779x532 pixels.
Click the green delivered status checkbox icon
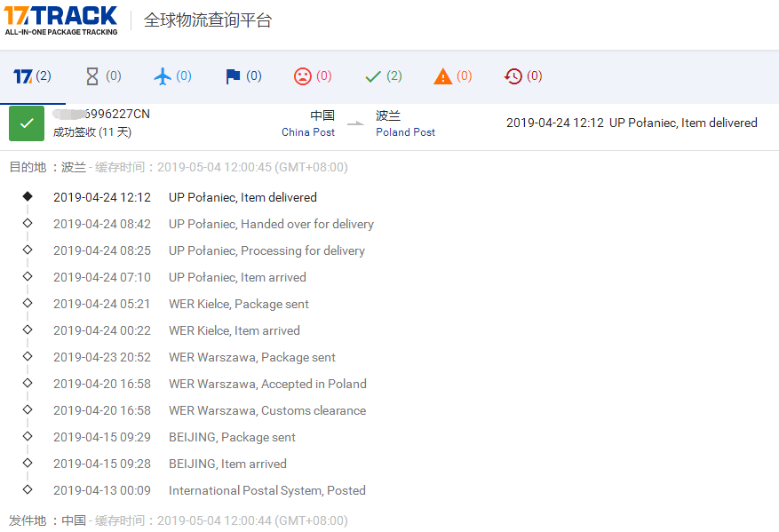pos(27,123)
